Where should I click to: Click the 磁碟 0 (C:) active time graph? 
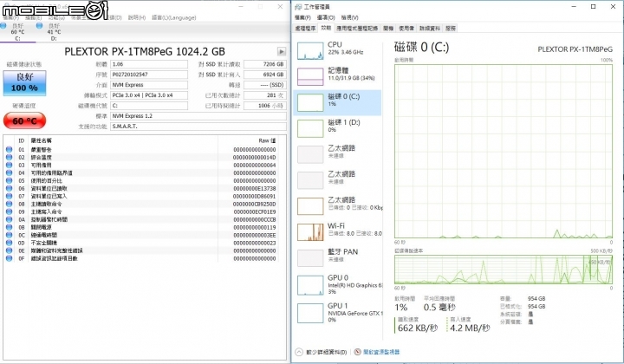pos(504,151)
